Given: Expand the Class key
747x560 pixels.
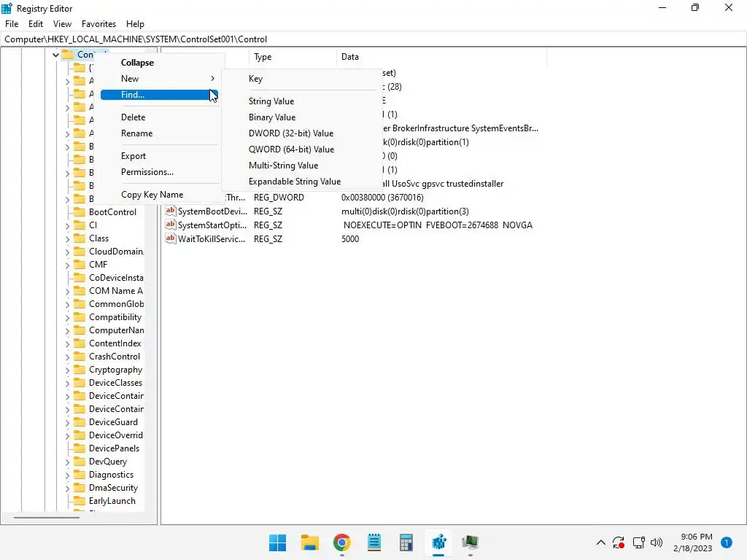Looking at the screenshot, I should (67, 239).
